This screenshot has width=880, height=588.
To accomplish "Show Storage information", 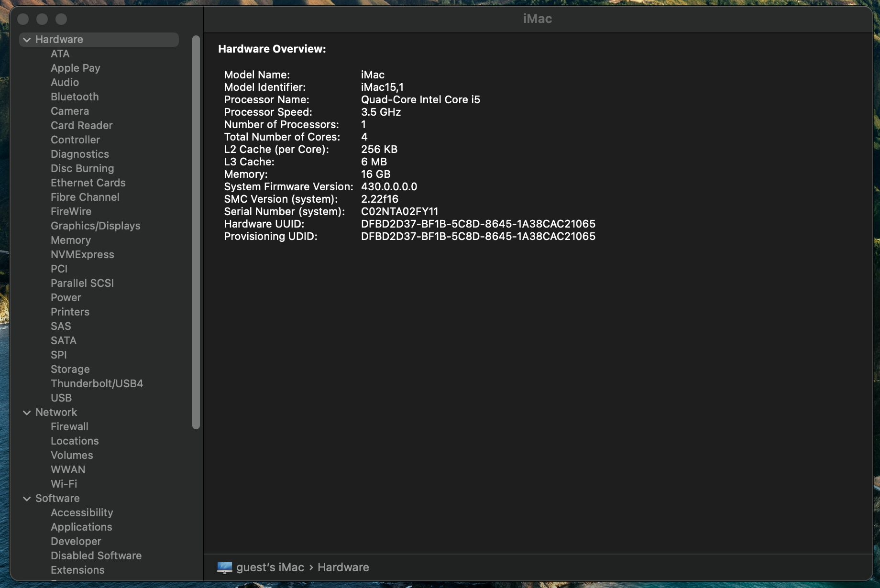I will [70, 369].
